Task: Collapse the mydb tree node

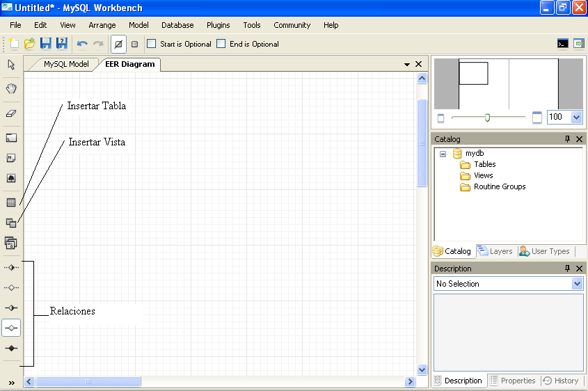Action: 443,154
